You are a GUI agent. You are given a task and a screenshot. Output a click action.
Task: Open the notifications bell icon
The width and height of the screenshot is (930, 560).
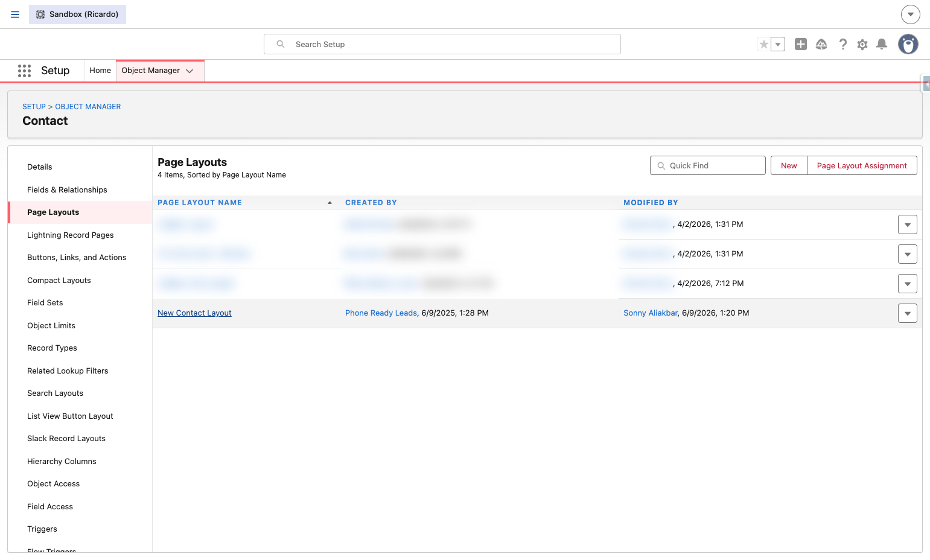882,44
